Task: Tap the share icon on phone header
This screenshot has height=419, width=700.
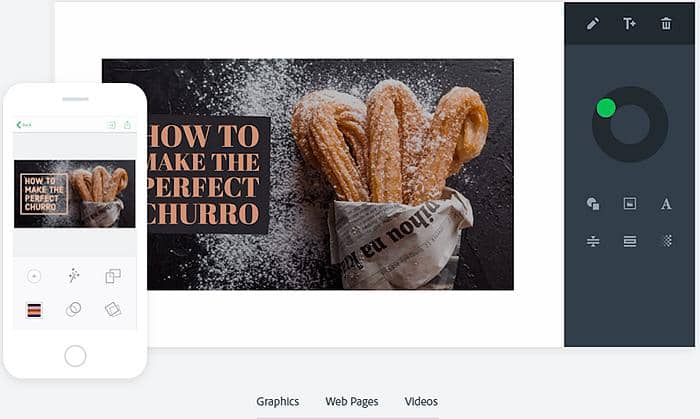Action: 127,125
